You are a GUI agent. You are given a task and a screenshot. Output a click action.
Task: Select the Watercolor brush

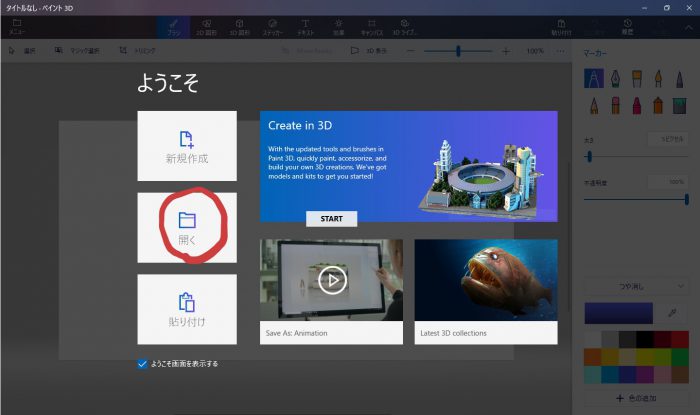click(658, 78)
